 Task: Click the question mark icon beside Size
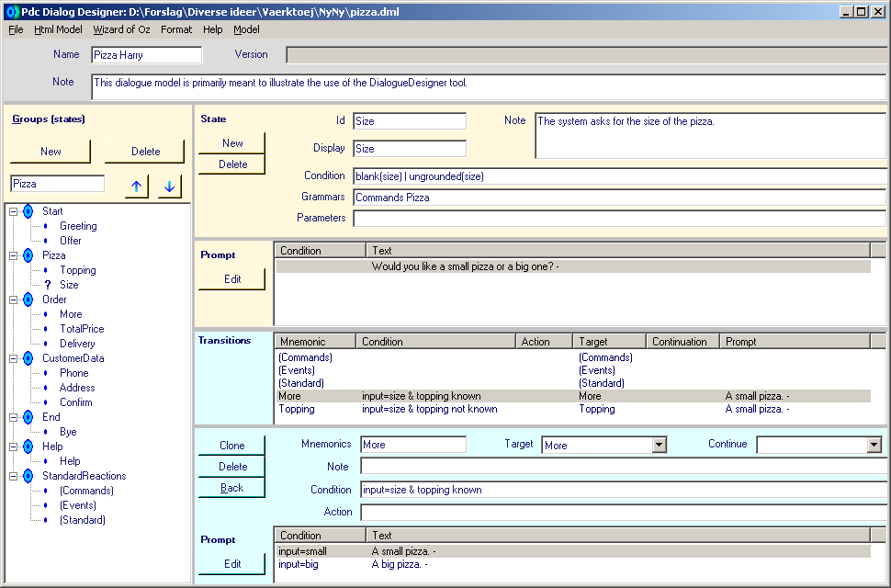48,285
